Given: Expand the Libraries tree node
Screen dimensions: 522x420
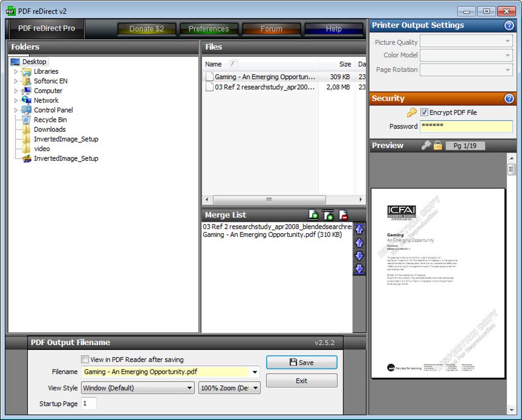Looking at the screenshot, I should click(x=16, y=72).
